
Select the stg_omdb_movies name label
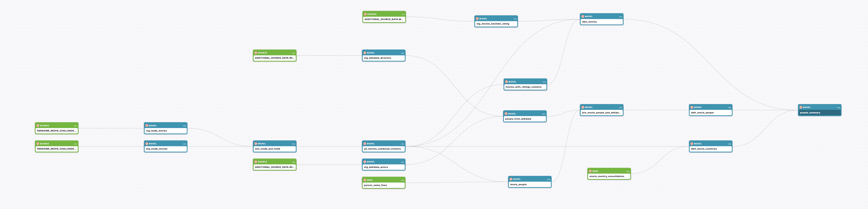click(157, 149)
